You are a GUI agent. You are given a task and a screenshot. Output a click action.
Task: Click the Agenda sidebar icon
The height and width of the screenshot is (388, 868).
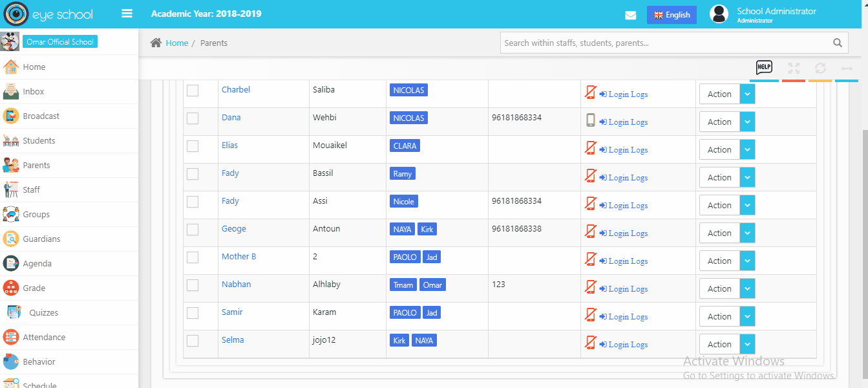coord(10,263)
